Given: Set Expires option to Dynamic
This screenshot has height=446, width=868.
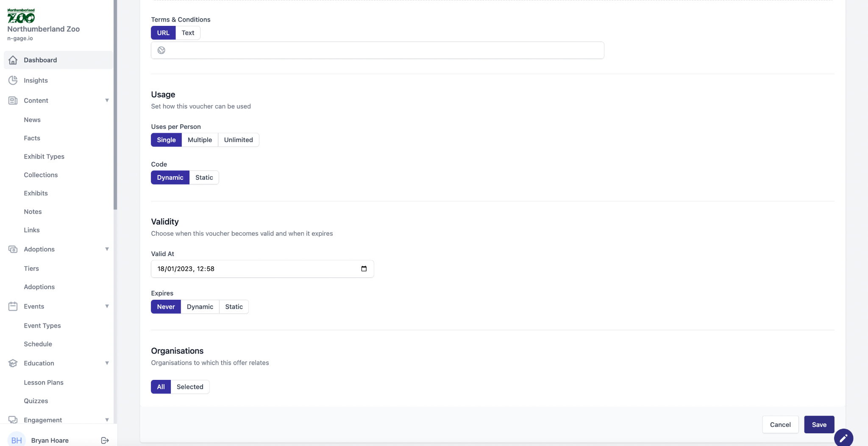Looking at the screenshot, I should pyautogui.click(x=200, y=307).
